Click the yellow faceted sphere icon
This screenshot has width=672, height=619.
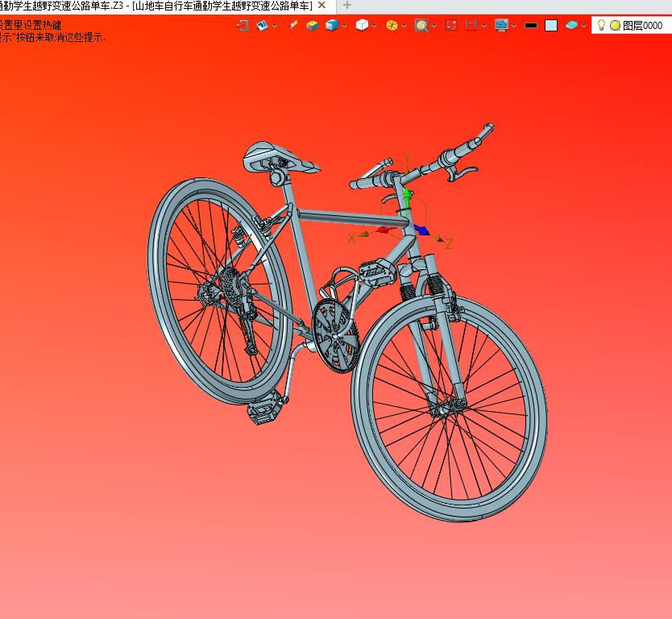pyautogui.click(x=392, y=26)
